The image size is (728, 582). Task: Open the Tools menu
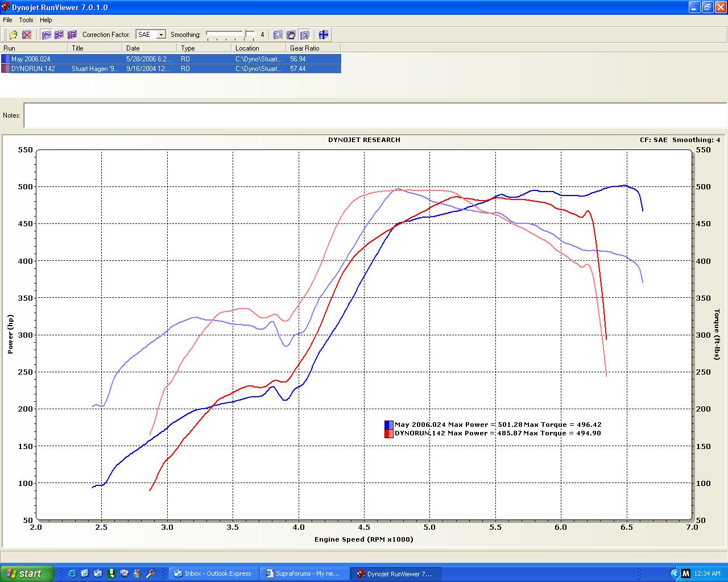26,20
